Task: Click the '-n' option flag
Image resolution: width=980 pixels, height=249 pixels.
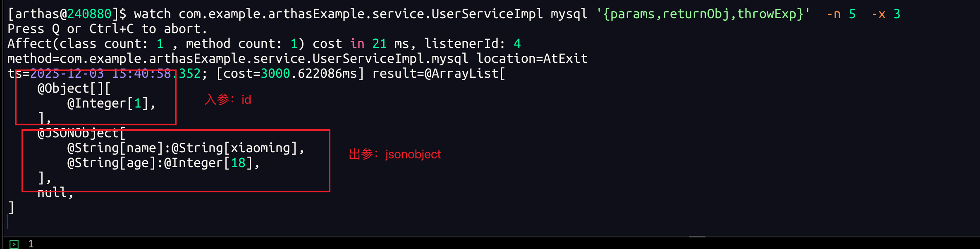Action: (x=834, y=14)
